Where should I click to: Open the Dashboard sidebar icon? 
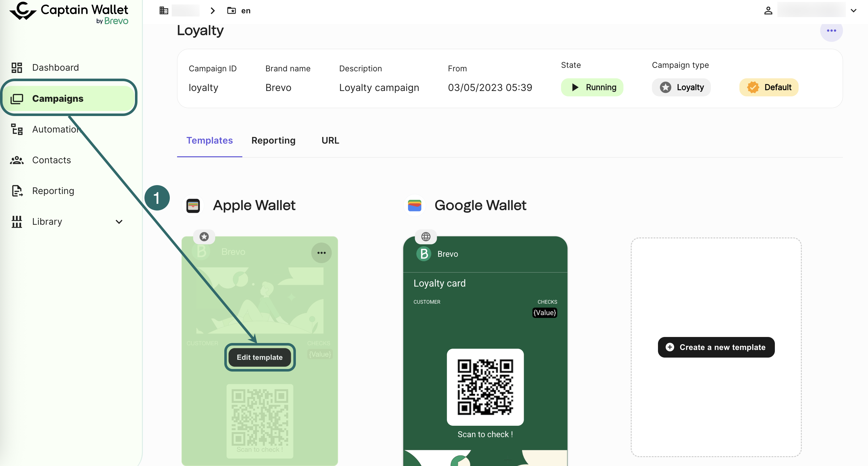point(17,68)
